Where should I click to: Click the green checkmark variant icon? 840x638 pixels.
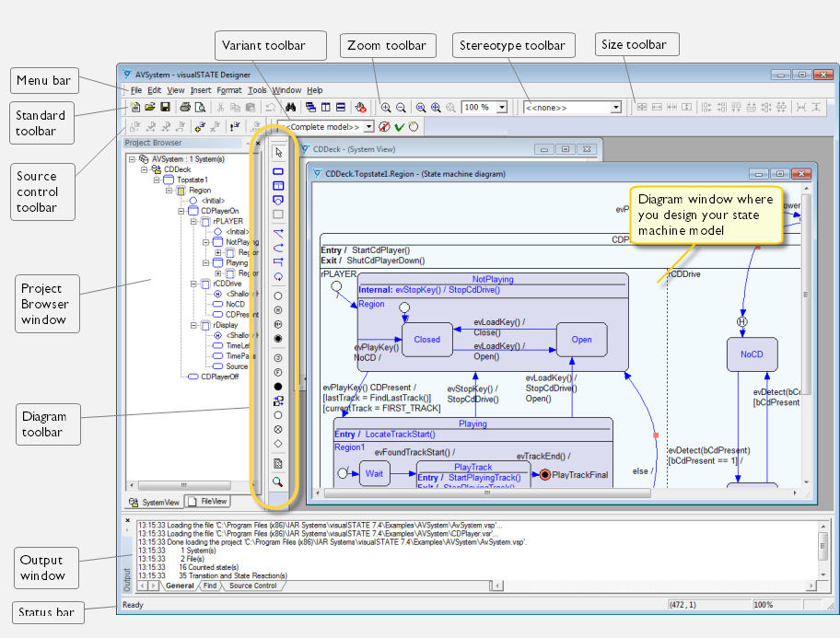399,127
